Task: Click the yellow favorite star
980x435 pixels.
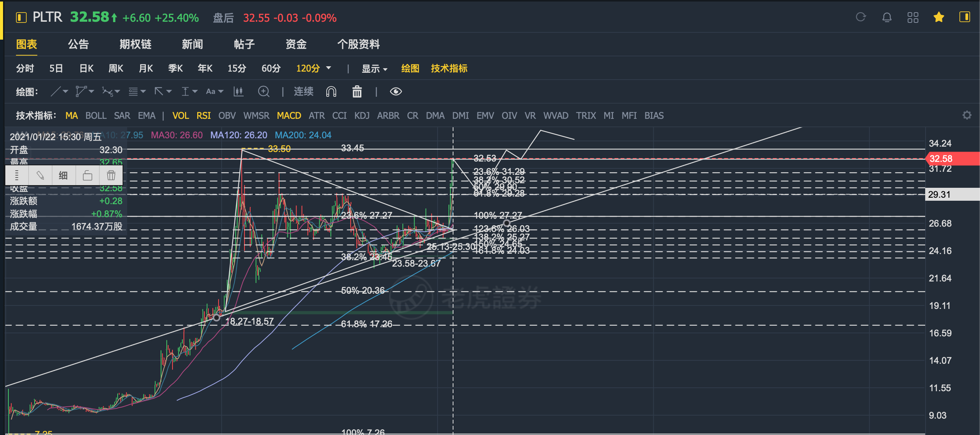Action: click(939, 18)
